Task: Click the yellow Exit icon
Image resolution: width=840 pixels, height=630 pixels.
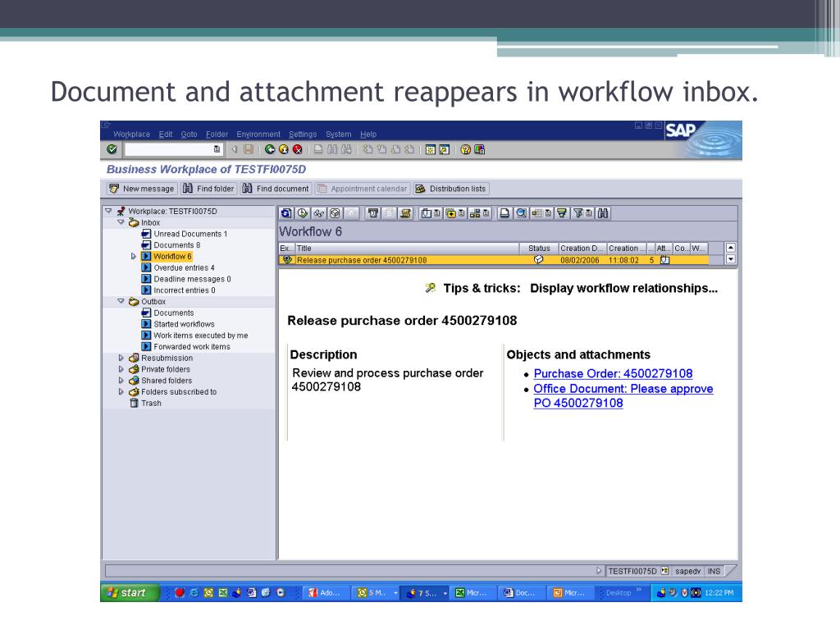Action: click(283, 149)
